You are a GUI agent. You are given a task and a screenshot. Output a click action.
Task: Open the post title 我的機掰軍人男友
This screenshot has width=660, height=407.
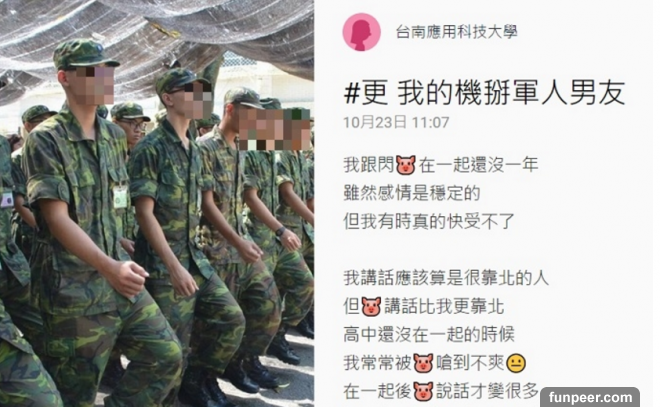pos(511,93)
